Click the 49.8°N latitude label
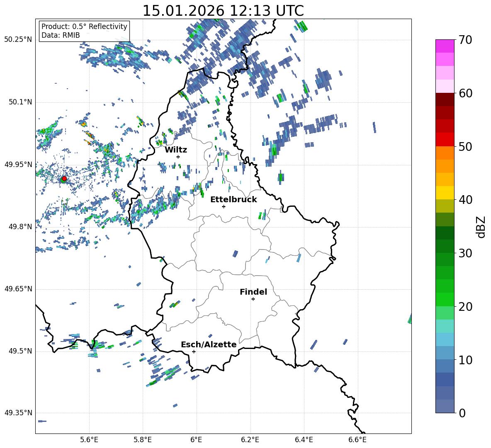 20,227
